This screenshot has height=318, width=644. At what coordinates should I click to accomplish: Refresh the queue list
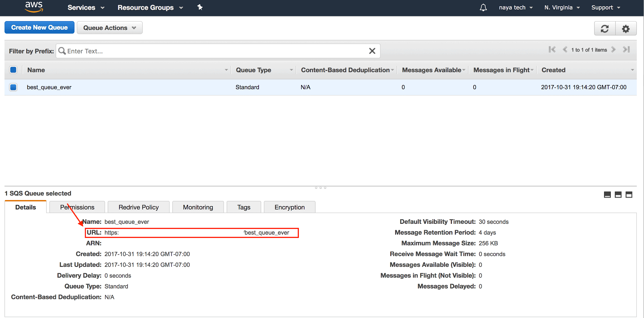click(605, 29)
